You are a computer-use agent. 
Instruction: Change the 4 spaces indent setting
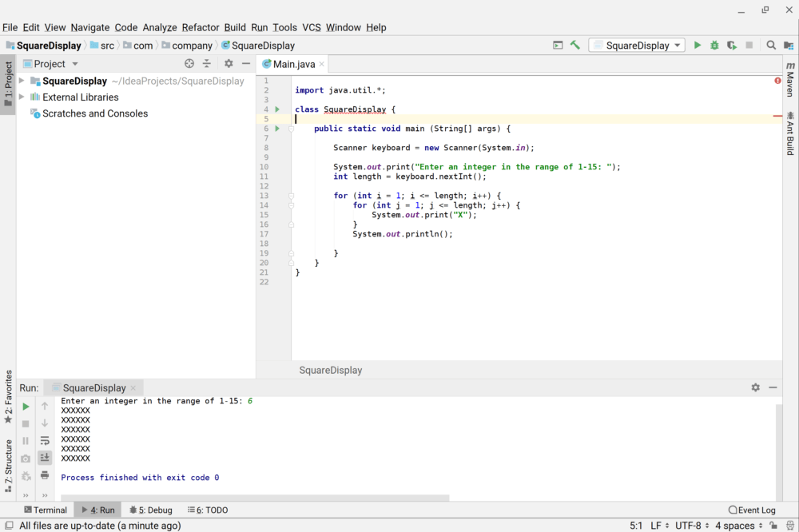[x=739, y=526]
